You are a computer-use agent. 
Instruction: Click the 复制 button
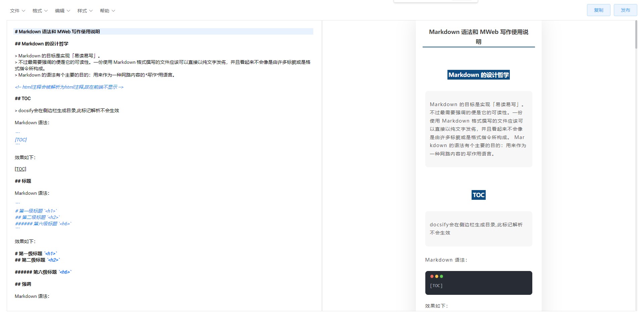click(x=598, y=10)
